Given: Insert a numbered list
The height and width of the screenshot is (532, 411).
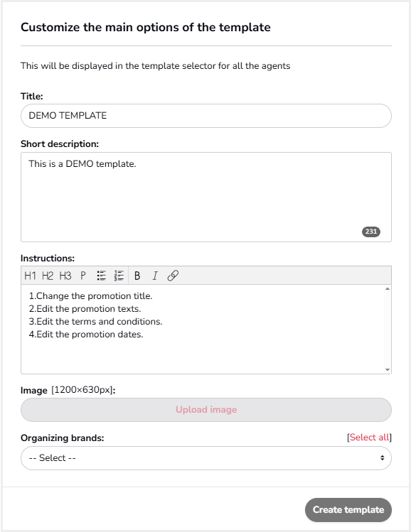Looking at the screenshot, I should click(119, 276).
